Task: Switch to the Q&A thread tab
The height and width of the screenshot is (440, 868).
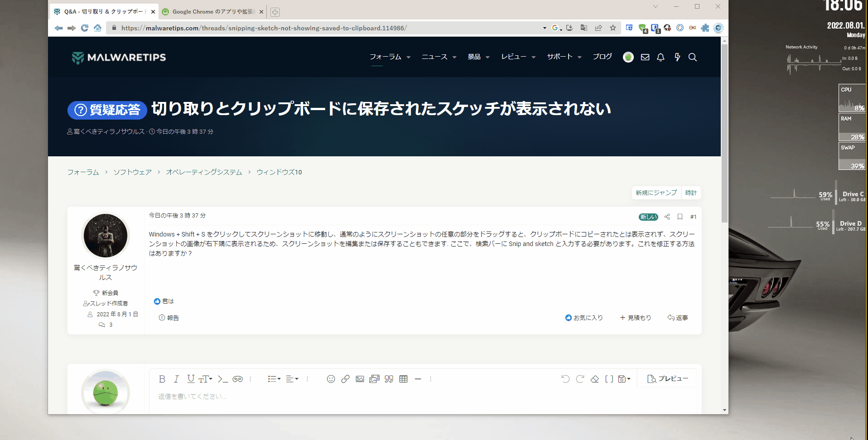Action: [x=104, y=12]
